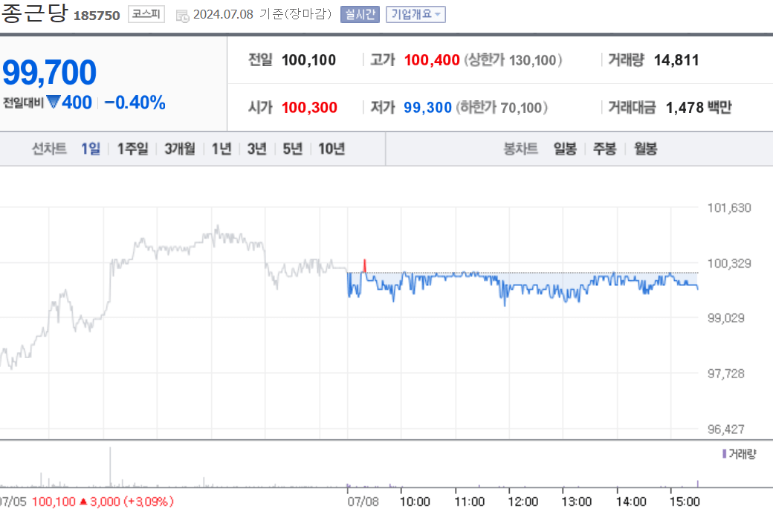
Task: Select the 3년 line chart tab
Action: click(257, 149)
